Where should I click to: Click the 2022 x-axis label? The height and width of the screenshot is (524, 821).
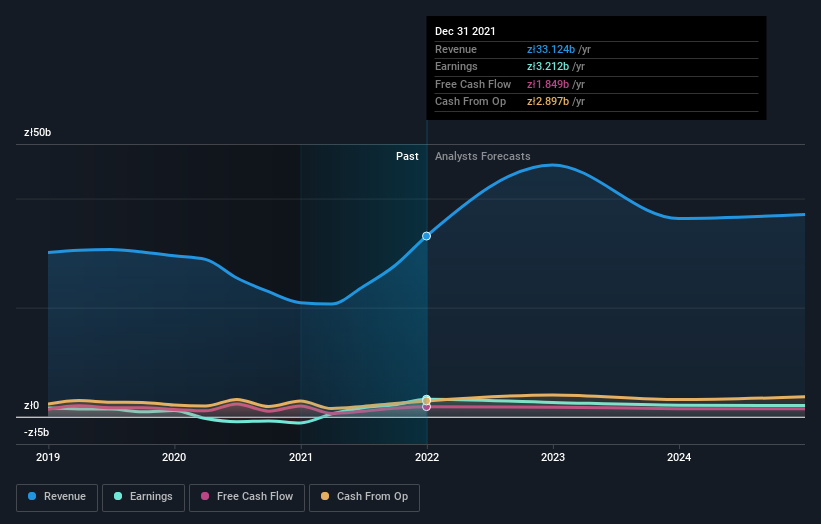pos(427,458)
